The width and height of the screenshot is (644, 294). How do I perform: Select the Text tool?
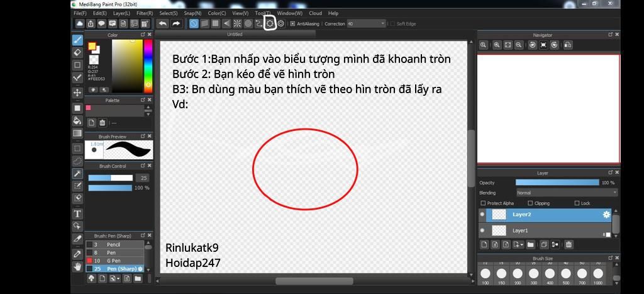[x=77, y=213]
